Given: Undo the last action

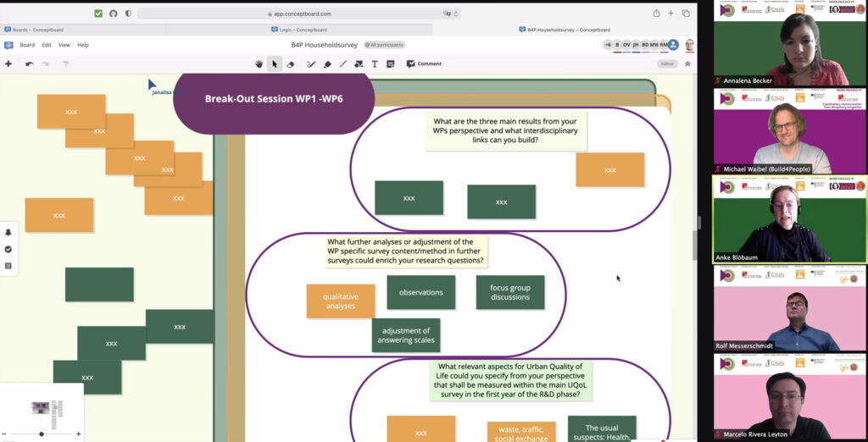Looking at the screenshot, I should tap(30, 64).
